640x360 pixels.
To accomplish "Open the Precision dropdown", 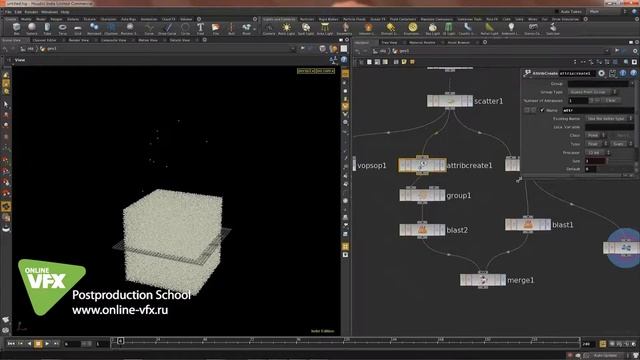I will (x=598, y=152).
